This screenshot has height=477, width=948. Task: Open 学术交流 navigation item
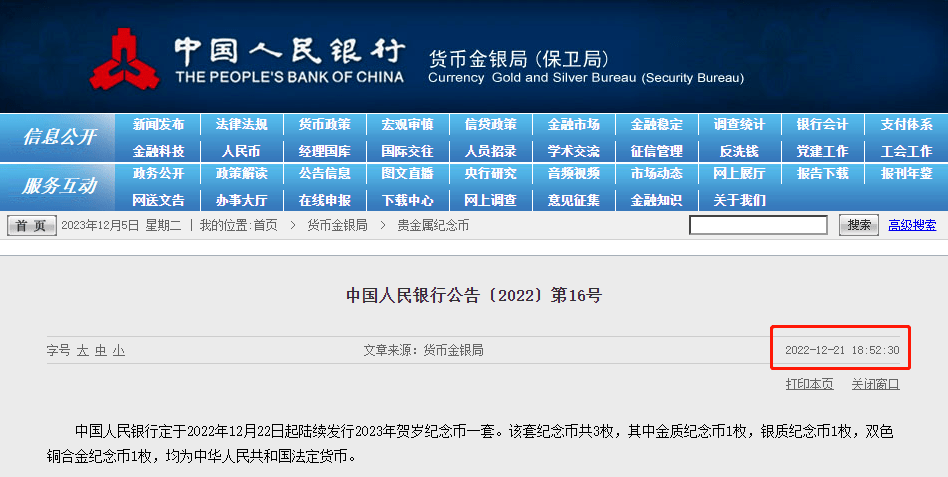[x=574, y=151]
